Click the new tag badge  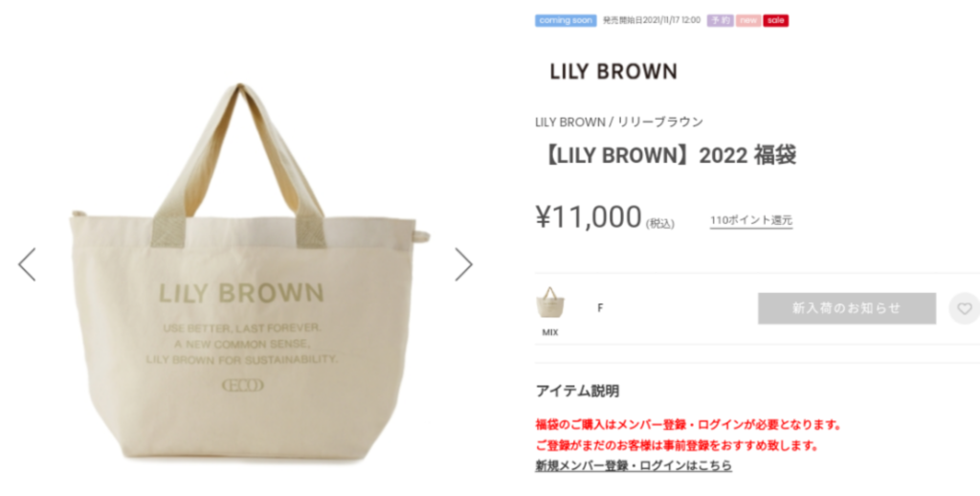point(748,21)
